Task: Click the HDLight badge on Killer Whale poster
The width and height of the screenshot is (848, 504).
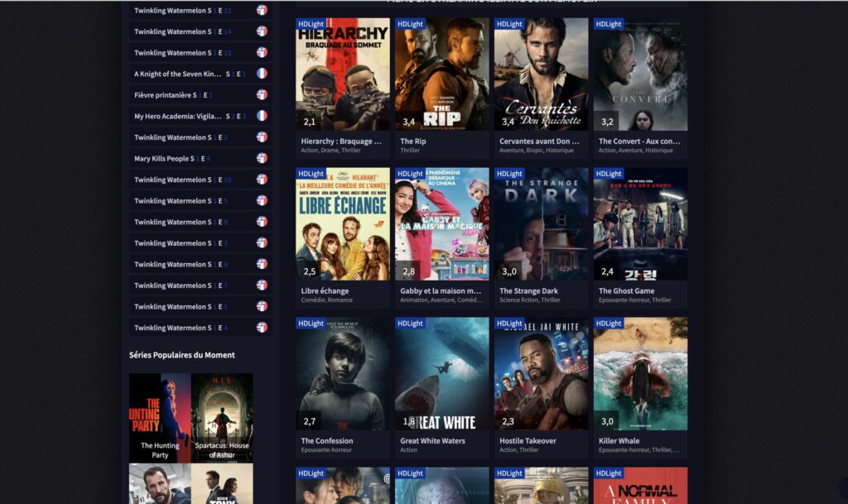Action: click(609, 323)
